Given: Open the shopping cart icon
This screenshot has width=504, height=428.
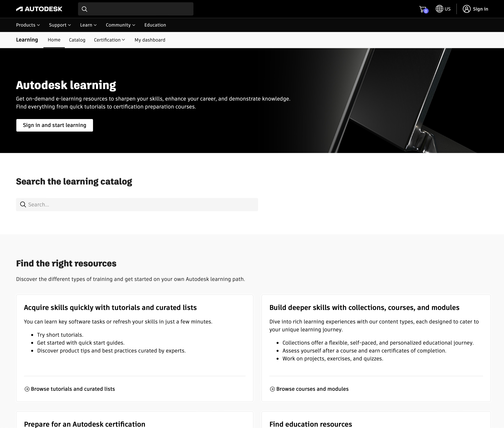Looking at the screenshot, I should (423, 9).
